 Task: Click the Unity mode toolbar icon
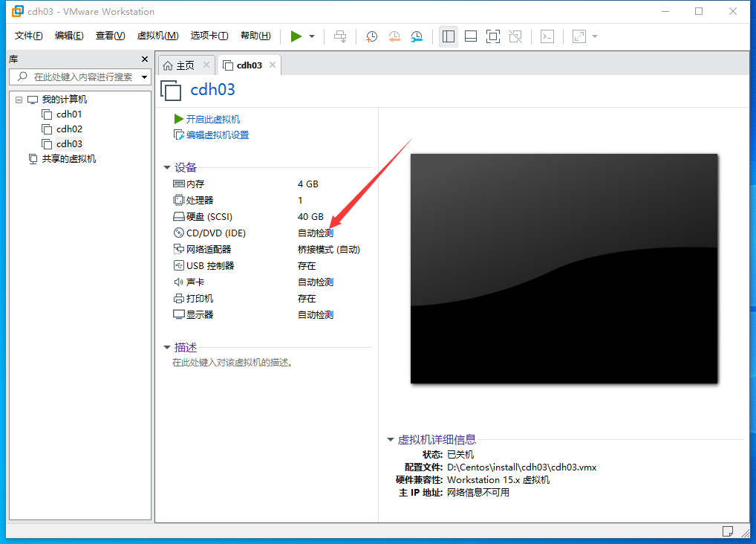coord(515,36)
